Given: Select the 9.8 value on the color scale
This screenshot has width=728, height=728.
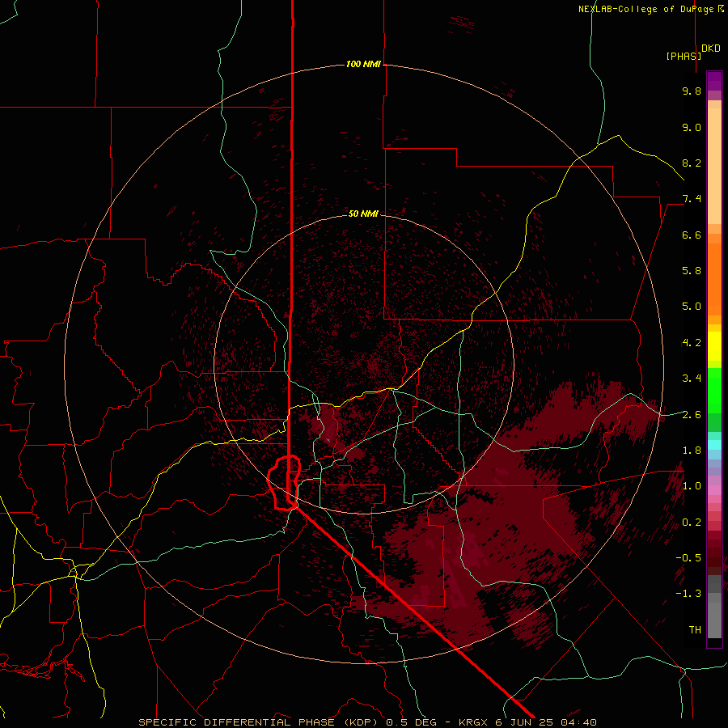Looking at the screenshot, I should pyautogui.click(x=692, y=91).
